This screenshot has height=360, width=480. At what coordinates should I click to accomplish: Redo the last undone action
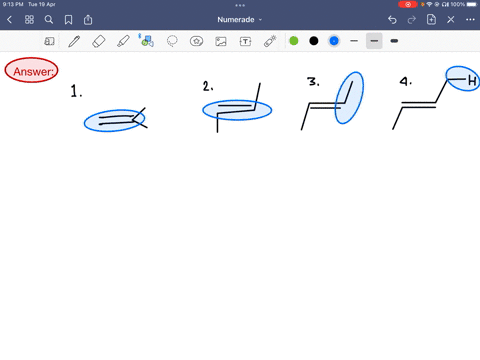click(412, 20)
